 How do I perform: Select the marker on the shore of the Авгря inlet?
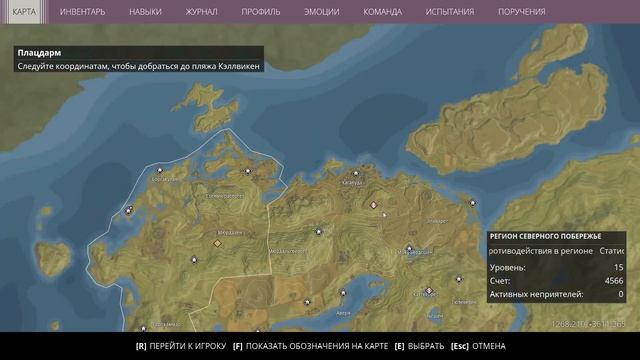pos(343,292)
